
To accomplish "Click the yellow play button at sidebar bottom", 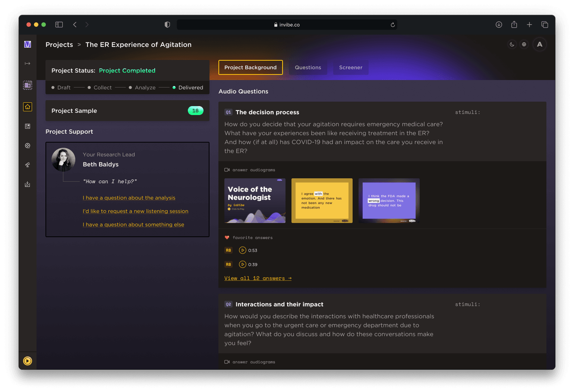I will pos(28,361).
